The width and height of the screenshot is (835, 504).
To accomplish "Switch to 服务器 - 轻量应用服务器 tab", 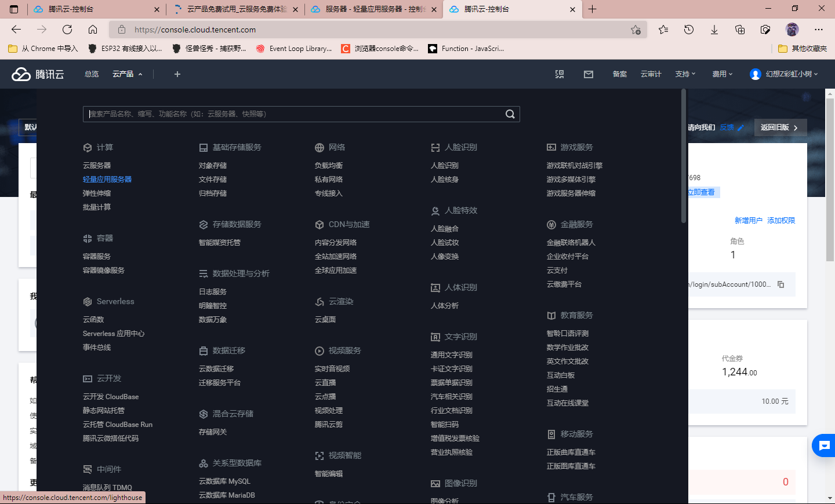I will (373, 9).
